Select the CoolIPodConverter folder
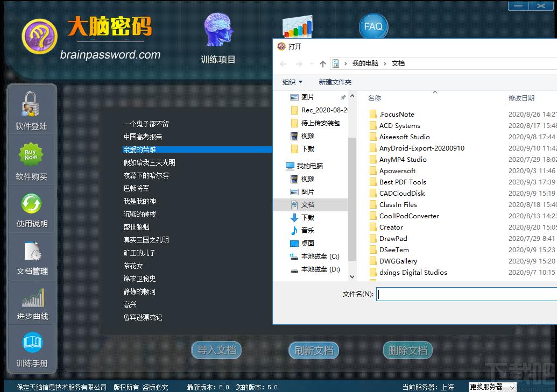The width and height of the screenshot is (557, 392). (409, 216)
